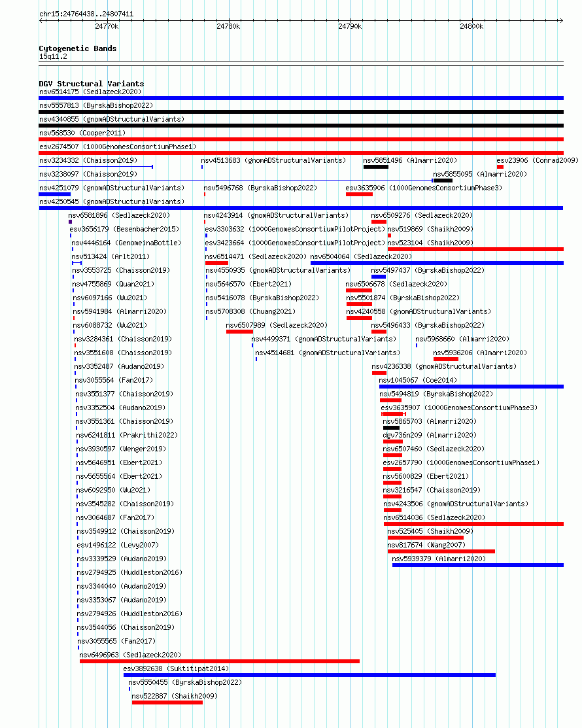
Task: Open nsv6507460 (Sedlazeck2020) label
Action: [x=434, y=449]
